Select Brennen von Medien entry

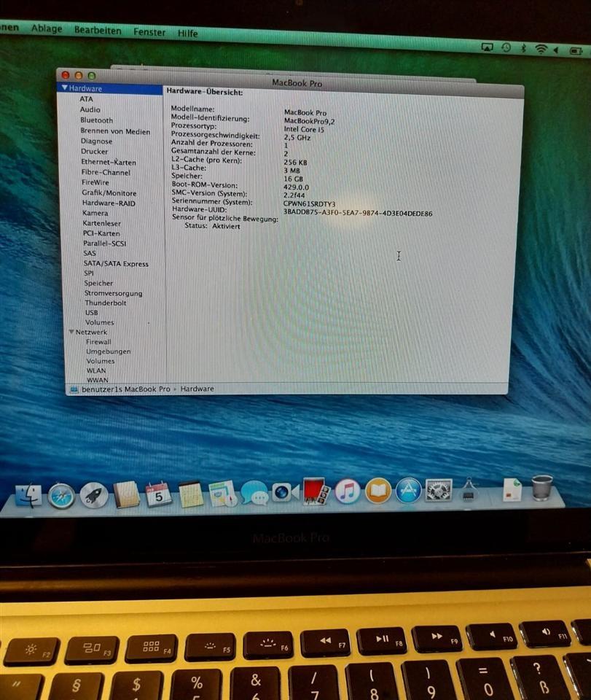115,131
